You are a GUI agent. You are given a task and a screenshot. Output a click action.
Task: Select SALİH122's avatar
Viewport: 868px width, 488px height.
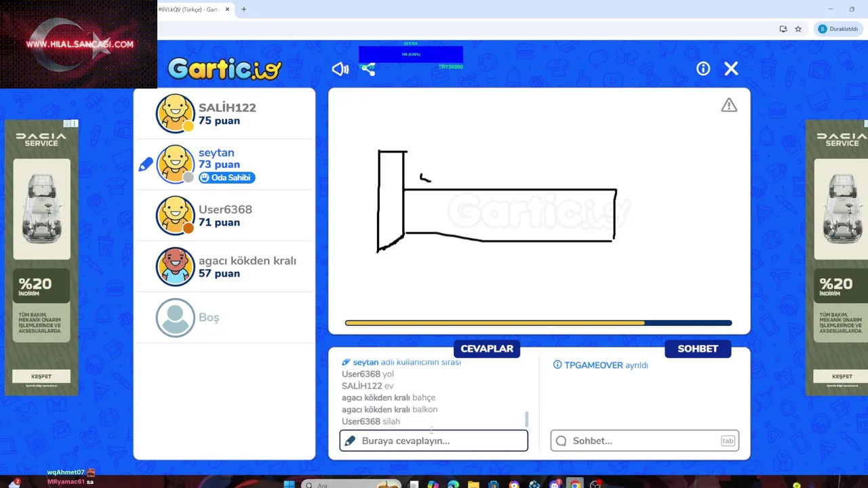tap(175, 113)
